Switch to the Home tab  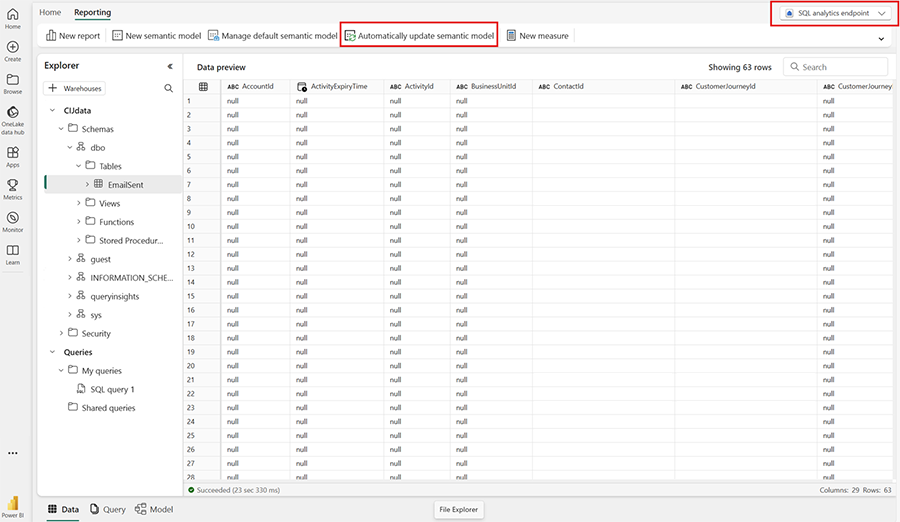coord(50,12)
